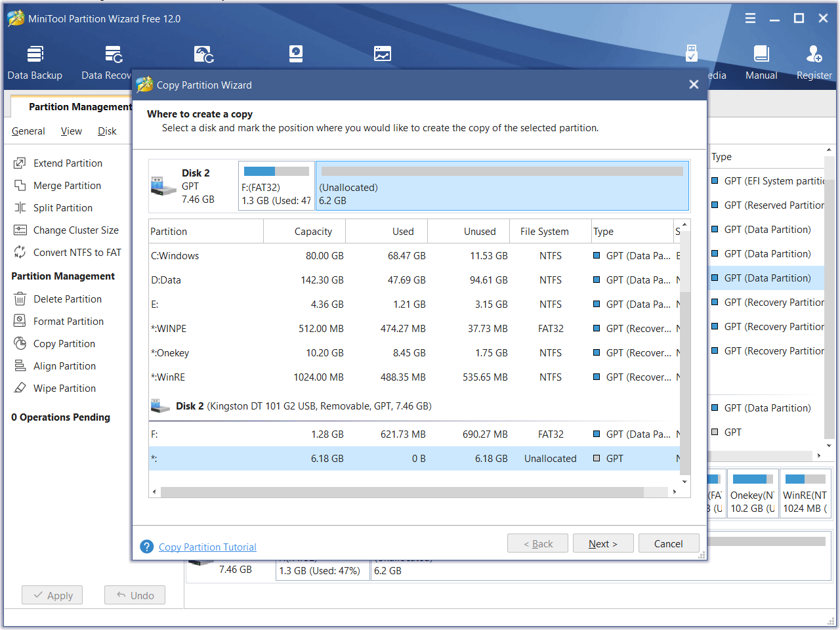Click the Convert NTFS to FAT icon

pyautogui.click(x=20, y=252)
